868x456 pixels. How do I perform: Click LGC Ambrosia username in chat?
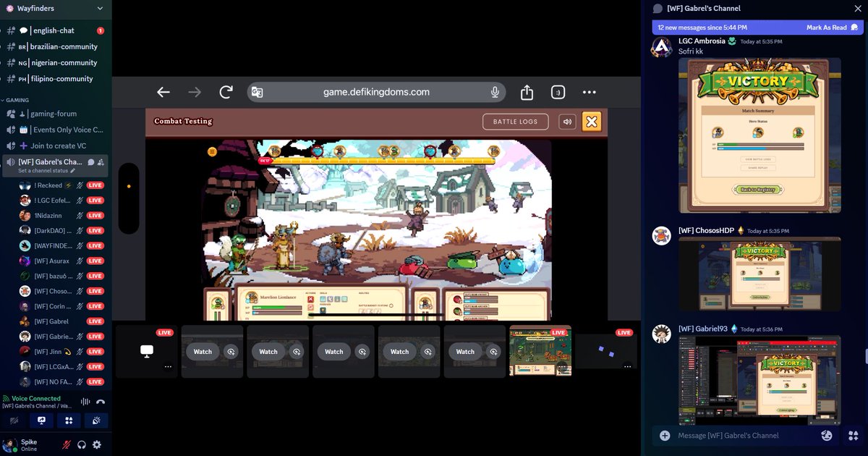[702, 41]
